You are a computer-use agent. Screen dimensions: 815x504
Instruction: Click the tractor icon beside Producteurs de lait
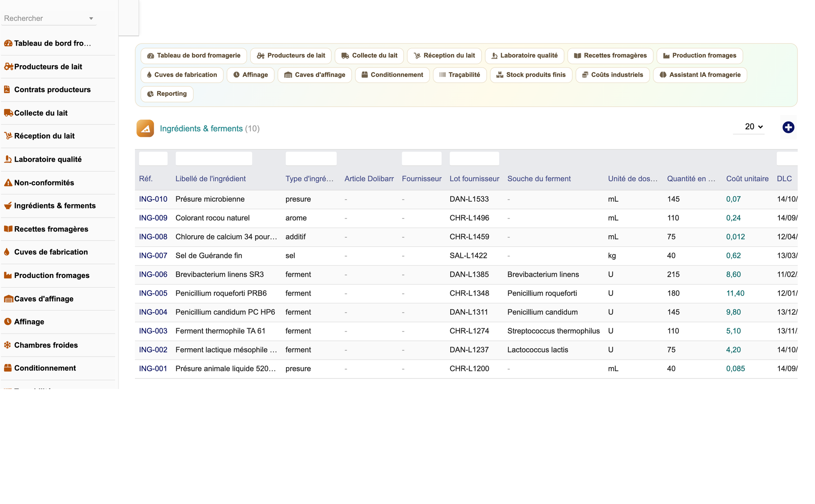[8, 67]
